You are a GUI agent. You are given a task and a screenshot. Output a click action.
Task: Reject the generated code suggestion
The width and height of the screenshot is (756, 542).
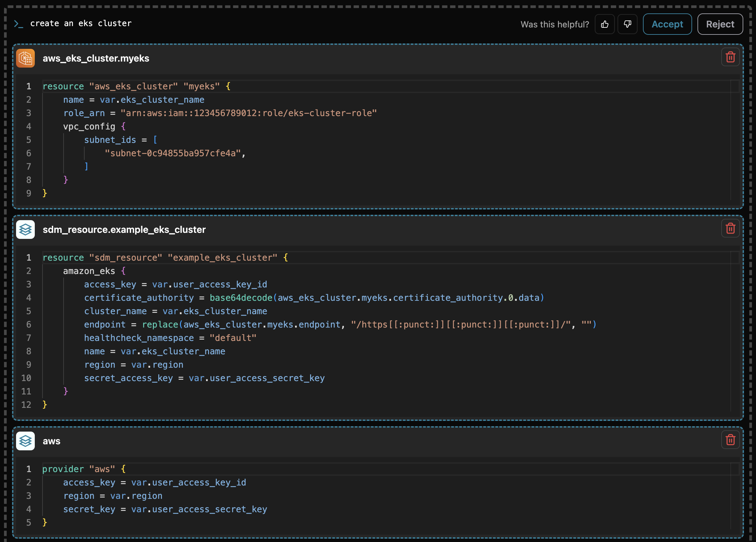(x=720, y=24)
